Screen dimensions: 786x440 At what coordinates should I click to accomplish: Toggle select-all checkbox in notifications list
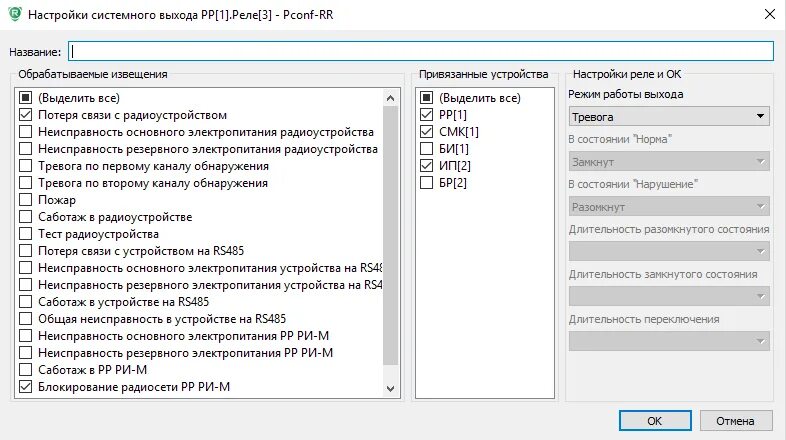point(26,97)
